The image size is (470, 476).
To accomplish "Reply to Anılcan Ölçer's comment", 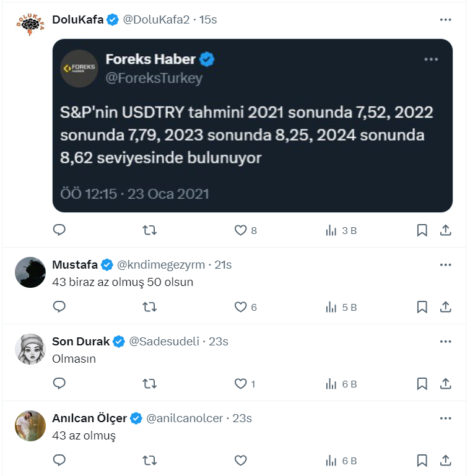I will [x=59, y=461].
